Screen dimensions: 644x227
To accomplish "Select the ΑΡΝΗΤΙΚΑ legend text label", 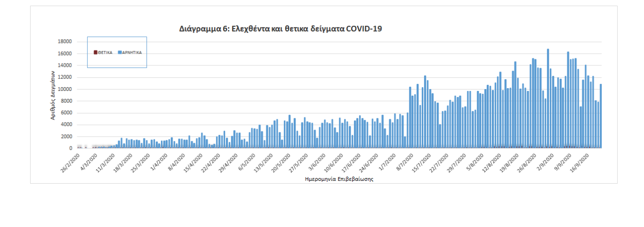I will 132,52.
